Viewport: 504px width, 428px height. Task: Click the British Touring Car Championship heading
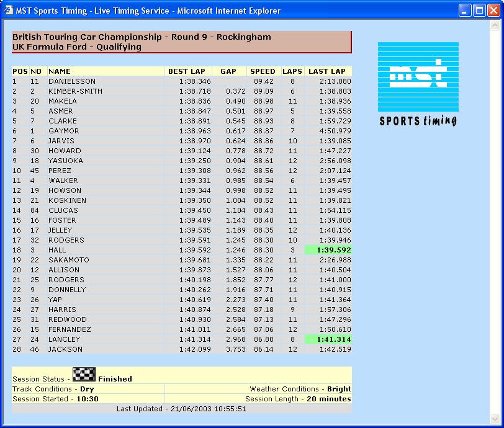[142, 37]
